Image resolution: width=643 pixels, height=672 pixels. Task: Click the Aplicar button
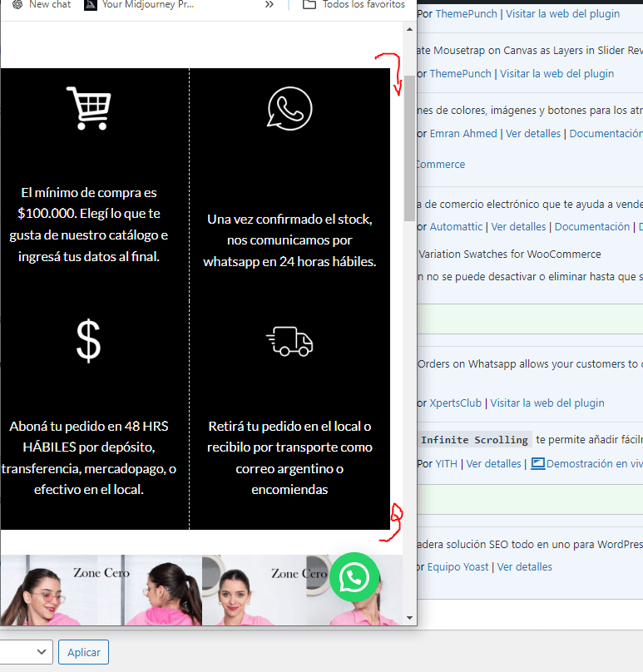(x=83, y=652)
